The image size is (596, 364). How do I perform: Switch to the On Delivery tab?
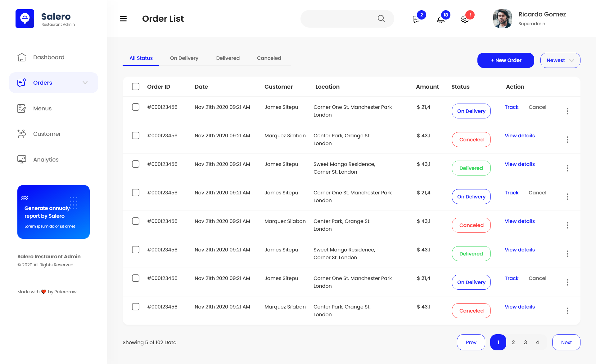tap(184, 58)
